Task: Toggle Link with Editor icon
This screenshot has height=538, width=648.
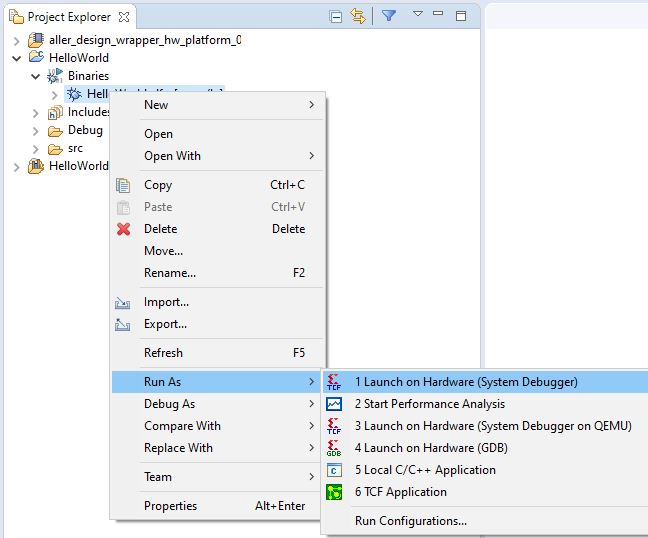Action: [x=358, y=16]
